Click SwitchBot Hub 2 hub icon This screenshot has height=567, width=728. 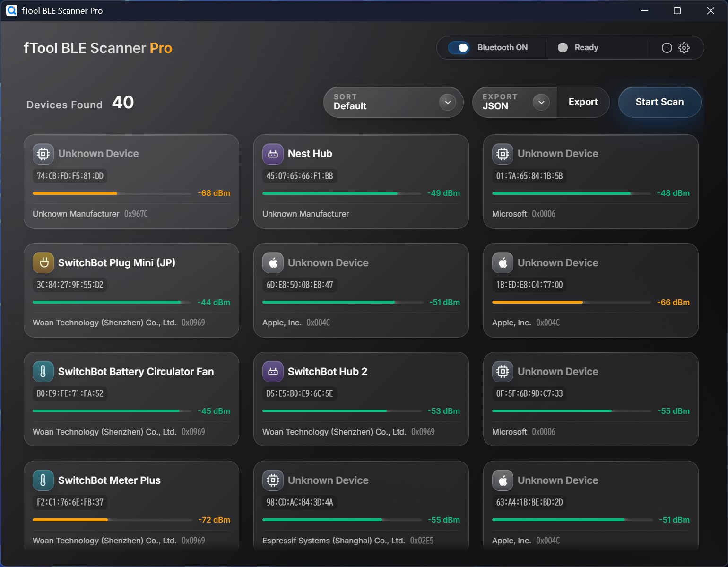pyautogui.click(x=273, y=371)
